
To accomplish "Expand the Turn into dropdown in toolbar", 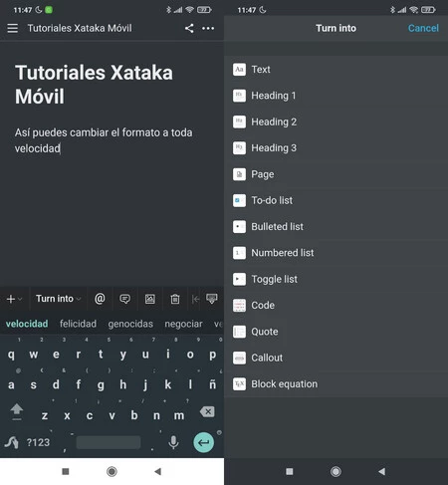I will (x=58, y=299).
